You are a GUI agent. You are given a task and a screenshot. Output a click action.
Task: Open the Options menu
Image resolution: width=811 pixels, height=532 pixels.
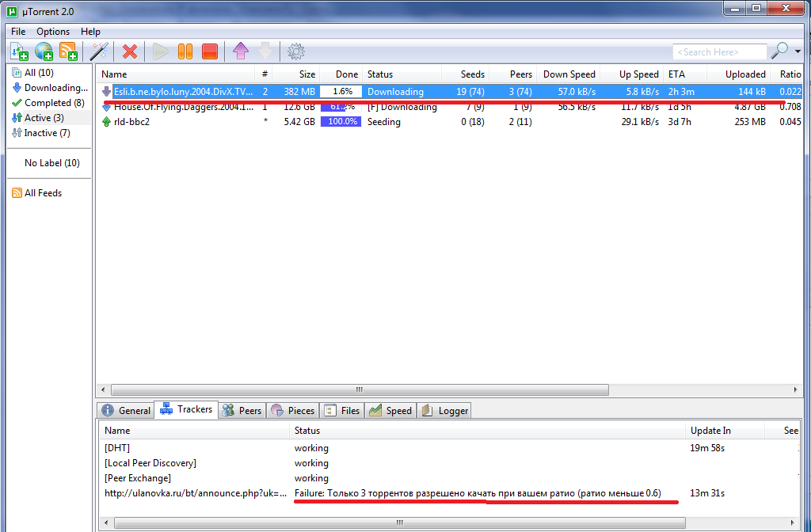point(52,31)
